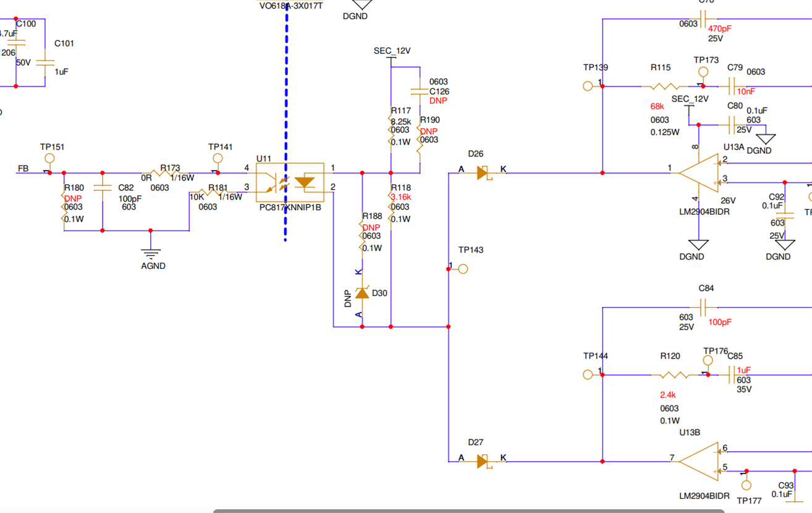812x513 pixels.
Task: Click the horizontal scrollbar at the bottom
Action: pyautogui.click(x=468, y=511)
